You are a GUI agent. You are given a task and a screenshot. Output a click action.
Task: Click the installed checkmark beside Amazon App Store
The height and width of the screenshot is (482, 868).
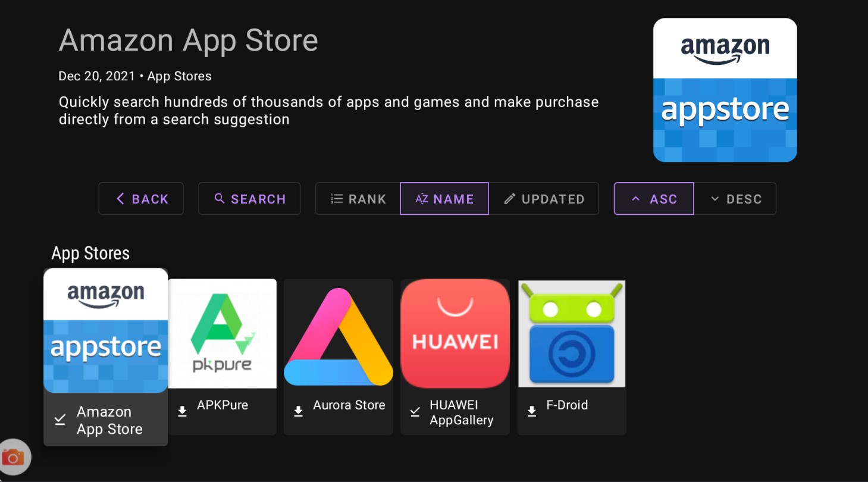pyautogui.click(x=60, y=420)
